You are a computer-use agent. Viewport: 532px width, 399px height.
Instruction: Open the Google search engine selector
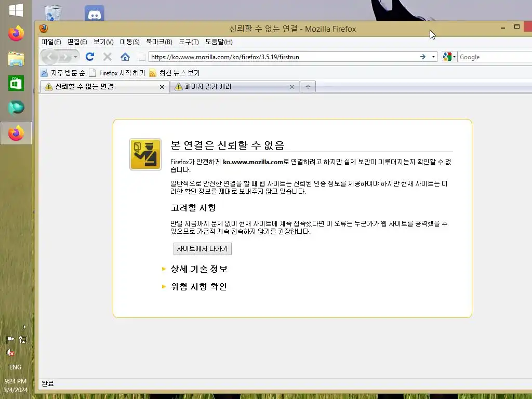(449, 57)
